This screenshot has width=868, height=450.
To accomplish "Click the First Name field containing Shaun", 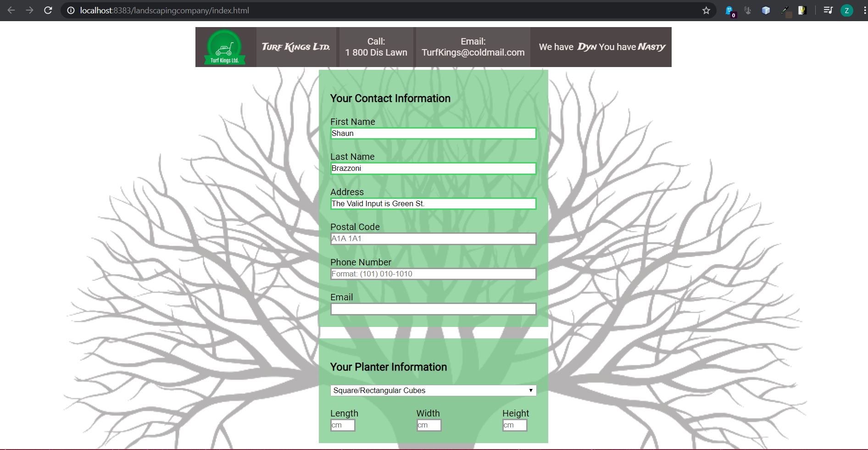I will [x=433, y=134].
